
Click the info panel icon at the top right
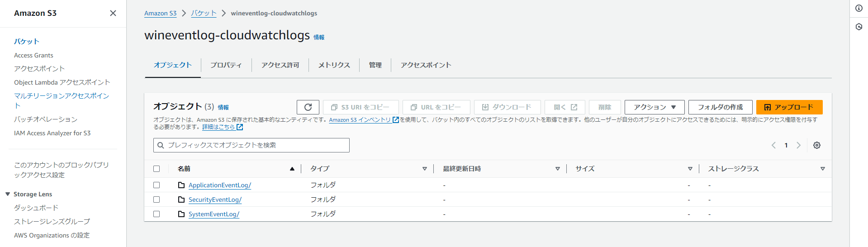click(x=859, y=8)
